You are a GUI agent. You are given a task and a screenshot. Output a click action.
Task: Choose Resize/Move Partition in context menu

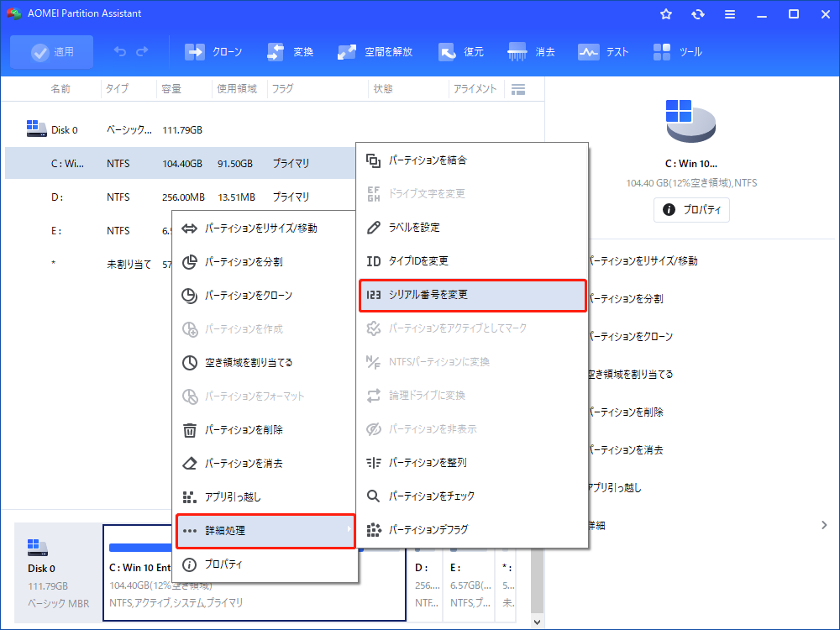pos(265,228)
